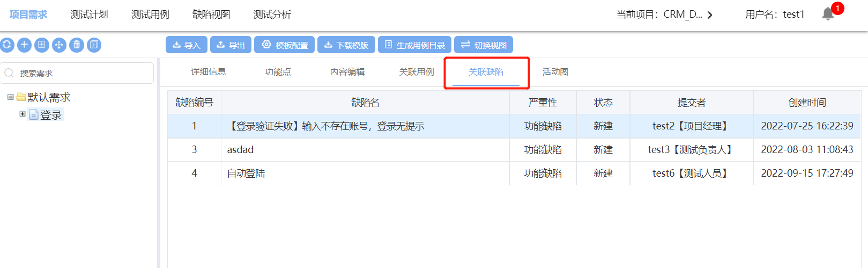Click the trash delete icon
This screenshot has width=868, height=268.
[x=77, y=45]
